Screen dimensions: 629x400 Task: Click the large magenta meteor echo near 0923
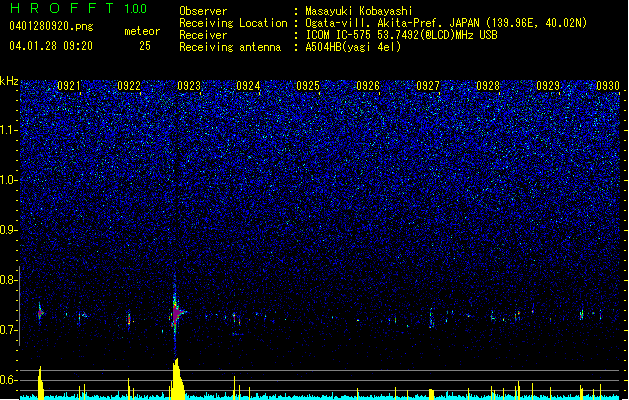[x=177, y=313]
